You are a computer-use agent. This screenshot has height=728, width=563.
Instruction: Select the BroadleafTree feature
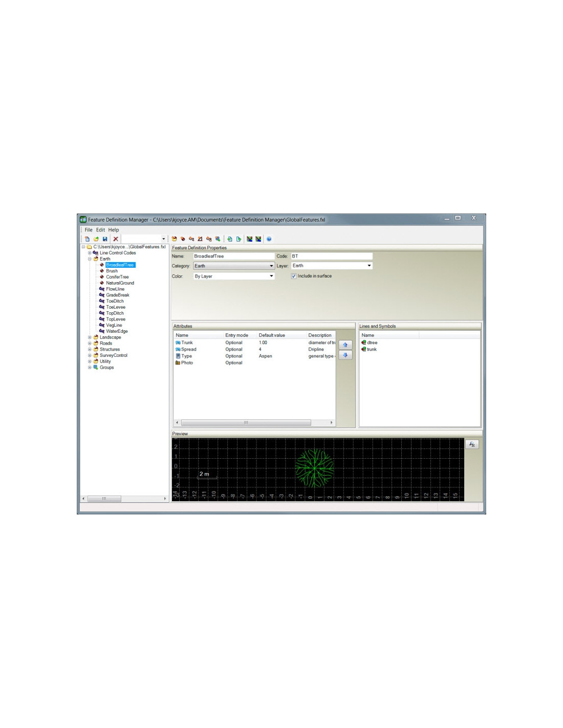[120, 265]
